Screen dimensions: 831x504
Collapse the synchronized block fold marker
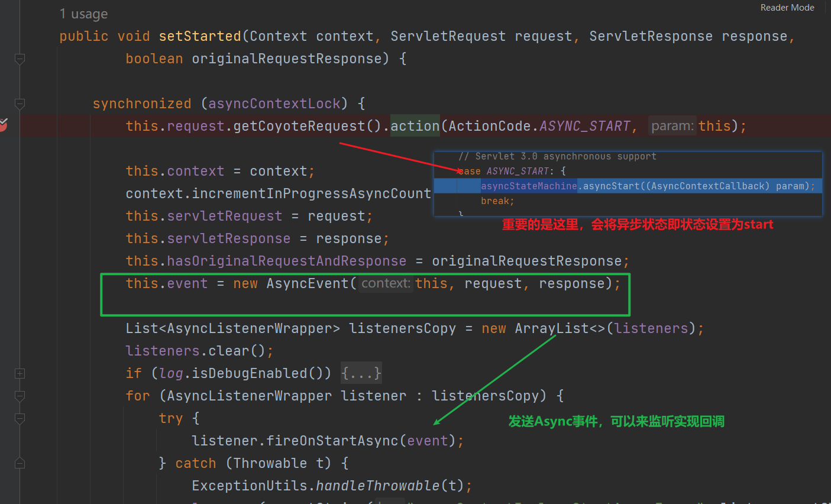pyautogui.click(x=20, y=104)
